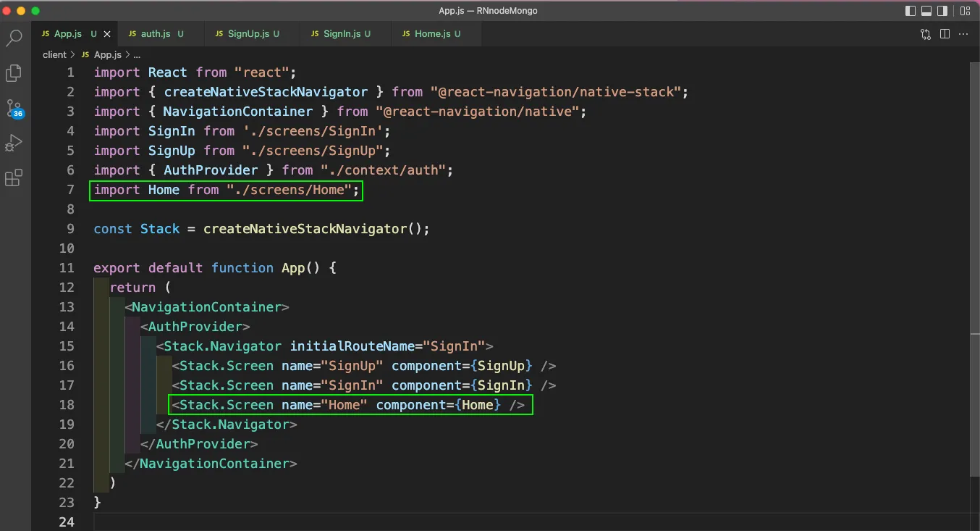Select line number 11 in gutter
The width and height of the screenshot is (980, 531).
pos(67,268)
